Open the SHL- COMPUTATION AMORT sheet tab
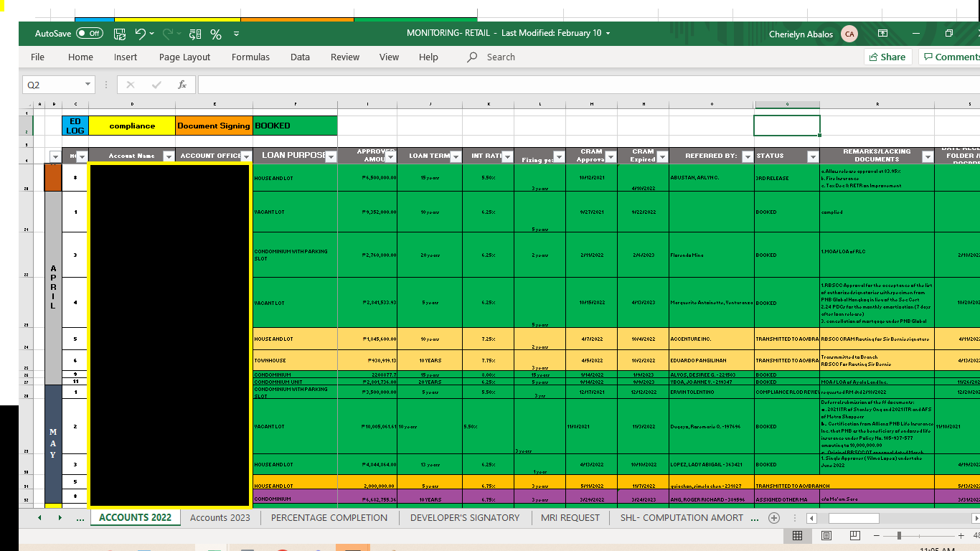980x551 pixels. (x=682, y=517)
